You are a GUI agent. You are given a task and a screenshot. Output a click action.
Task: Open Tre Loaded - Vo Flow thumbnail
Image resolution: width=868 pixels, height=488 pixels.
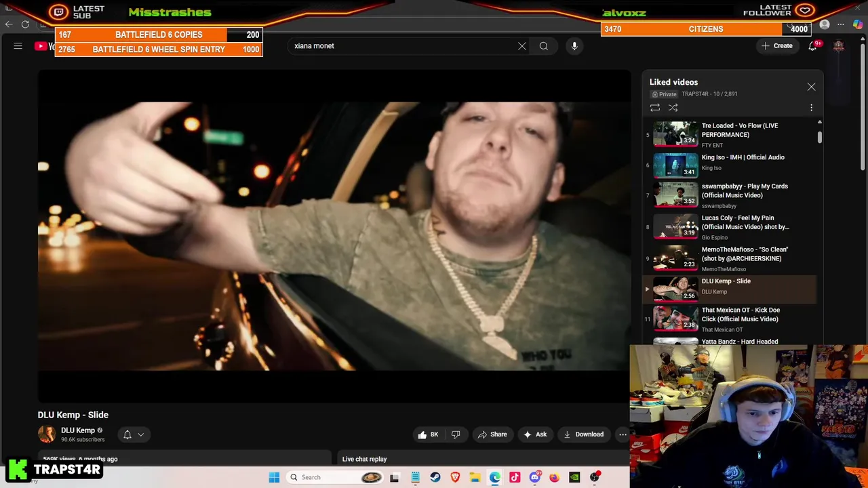[675, 134]
